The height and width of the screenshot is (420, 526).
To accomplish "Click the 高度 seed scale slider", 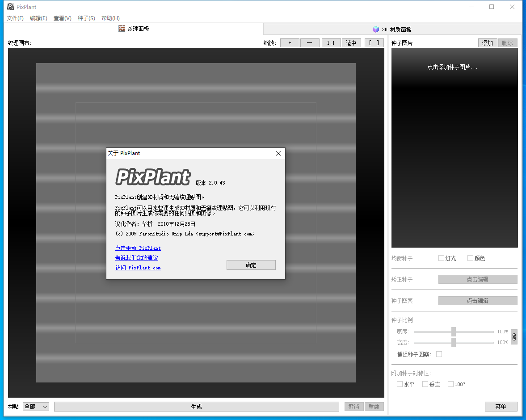I will pos(454,342).
